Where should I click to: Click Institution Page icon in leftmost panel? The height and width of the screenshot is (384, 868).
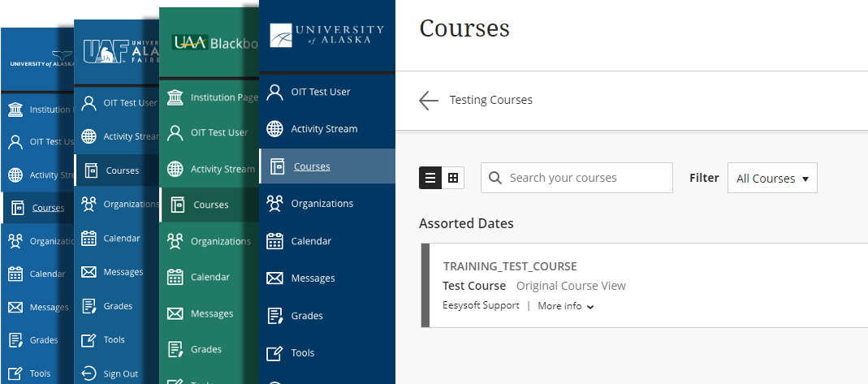[15, 110]
